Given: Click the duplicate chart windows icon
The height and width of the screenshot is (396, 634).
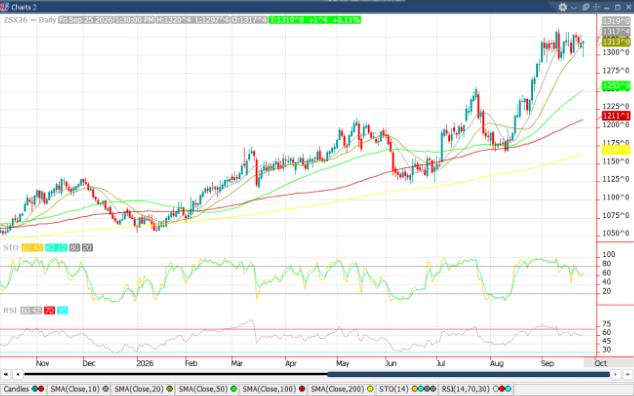Looking at the screenshot, I should coord(585,7).
